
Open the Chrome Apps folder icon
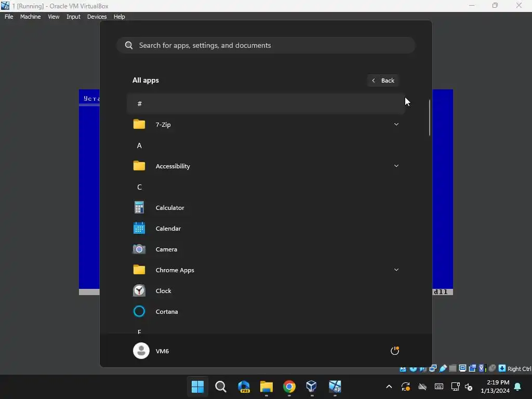[139, 270]
